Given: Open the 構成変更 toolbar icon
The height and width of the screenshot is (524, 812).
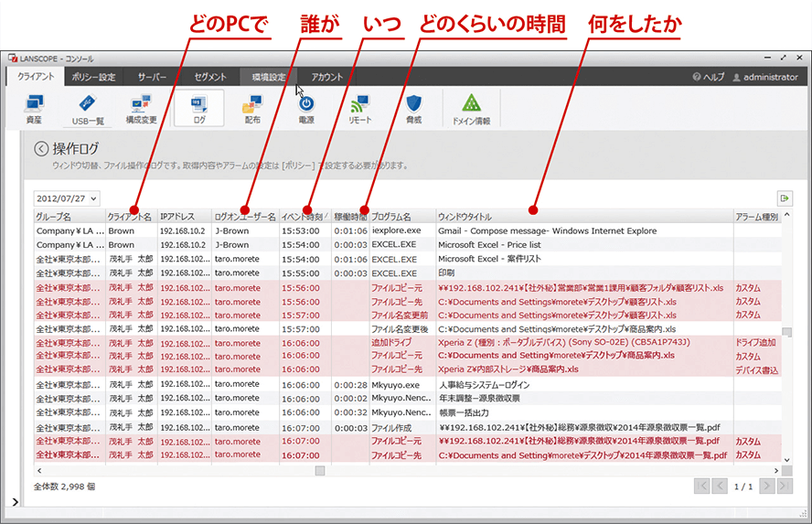Looking at the screenshot, I should click(x=141, y=109).
